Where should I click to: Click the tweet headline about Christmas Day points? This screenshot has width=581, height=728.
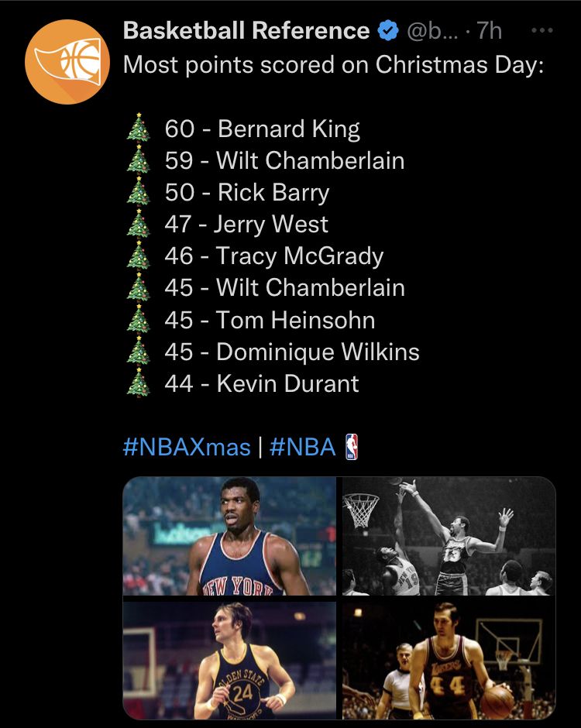tap(333, 65)
